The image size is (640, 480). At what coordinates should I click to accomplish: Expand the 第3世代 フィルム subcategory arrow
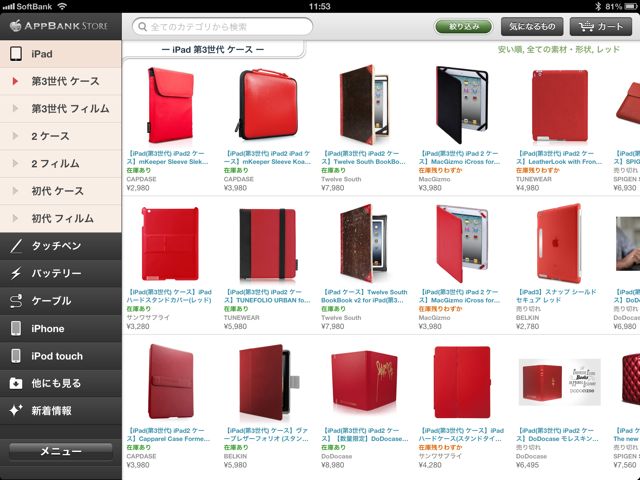[x=16, y=108]
